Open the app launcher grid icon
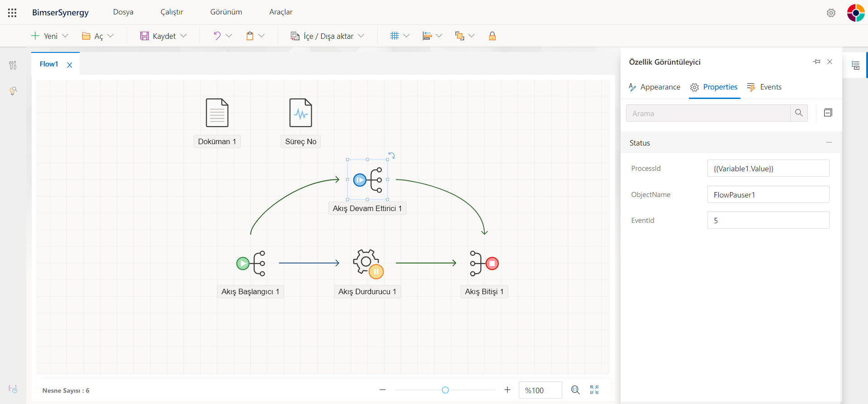Viewport: 868px width, 404px height. tap(12, 13)
